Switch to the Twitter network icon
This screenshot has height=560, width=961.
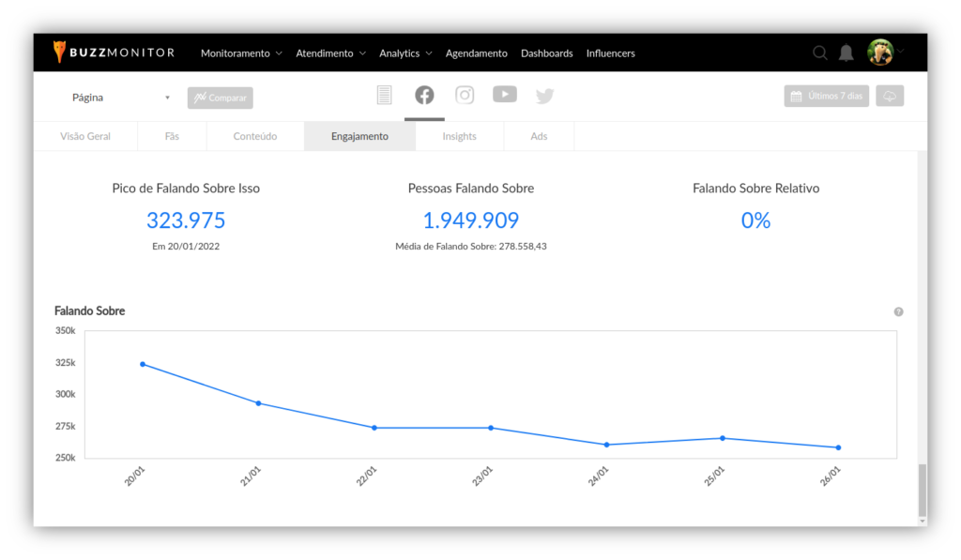click(x=545, y=96)
